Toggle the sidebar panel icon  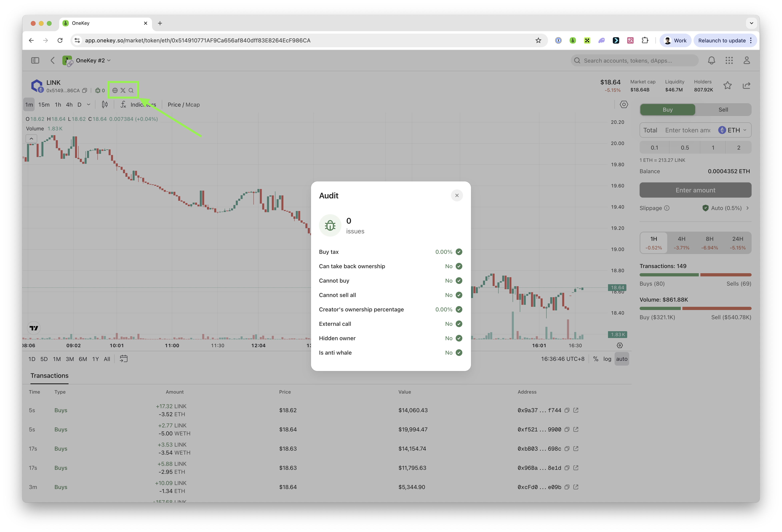[35, 60]
